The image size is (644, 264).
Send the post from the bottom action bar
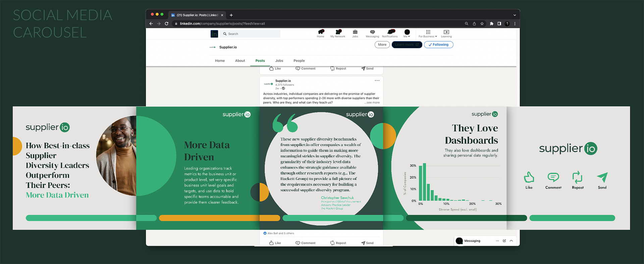[367, 243]
